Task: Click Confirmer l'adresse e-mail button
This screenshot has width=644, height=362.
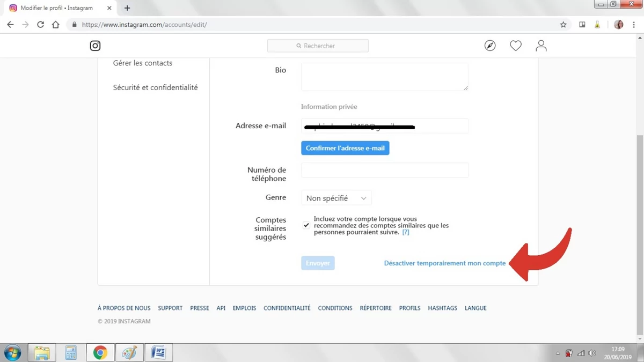Action: (345, 148)
